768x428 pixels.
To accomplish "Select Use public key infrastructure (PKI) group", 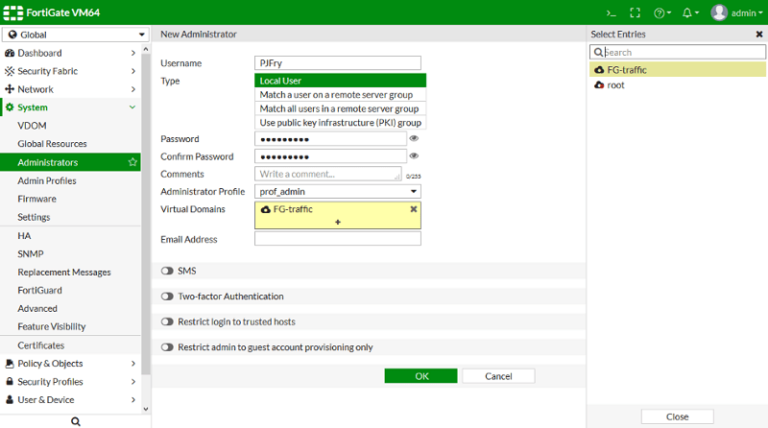I will pos(340,122).
